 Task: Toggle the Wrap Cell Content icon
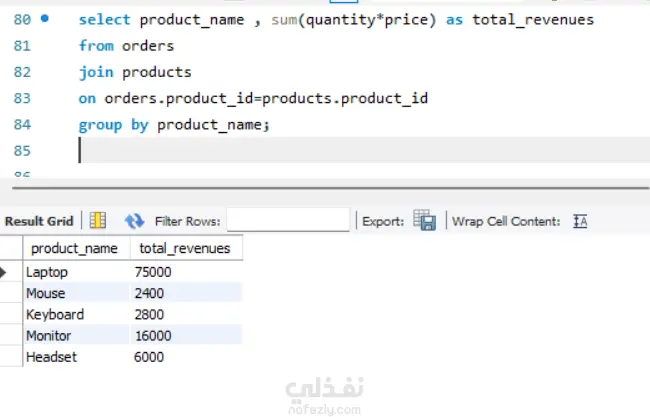tap(580, 221)
